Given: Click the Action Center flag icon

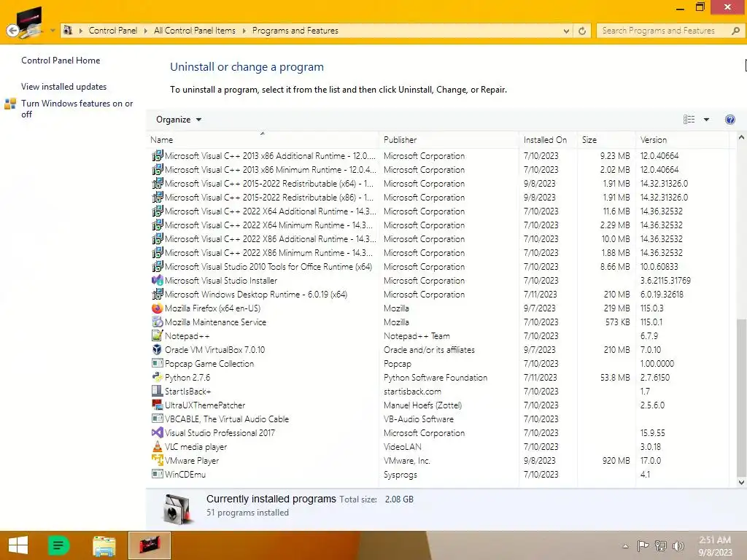Looking at the screenshot, I should 643,545.
